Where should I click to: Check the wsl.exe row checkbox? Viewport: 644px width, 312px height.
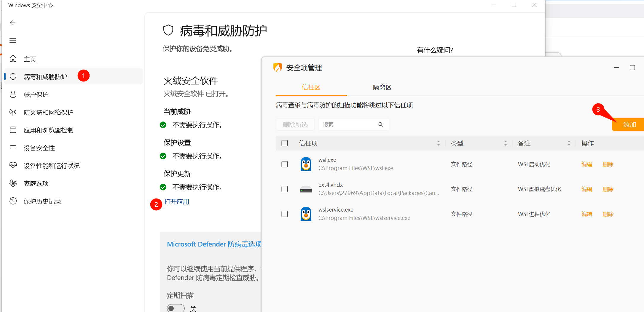coord(285,164)
